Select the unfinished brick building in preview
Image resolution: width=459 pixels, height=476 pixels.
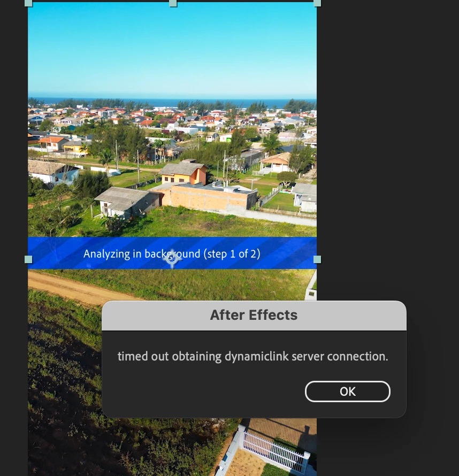pyautogui.click(x=210, y=197)
